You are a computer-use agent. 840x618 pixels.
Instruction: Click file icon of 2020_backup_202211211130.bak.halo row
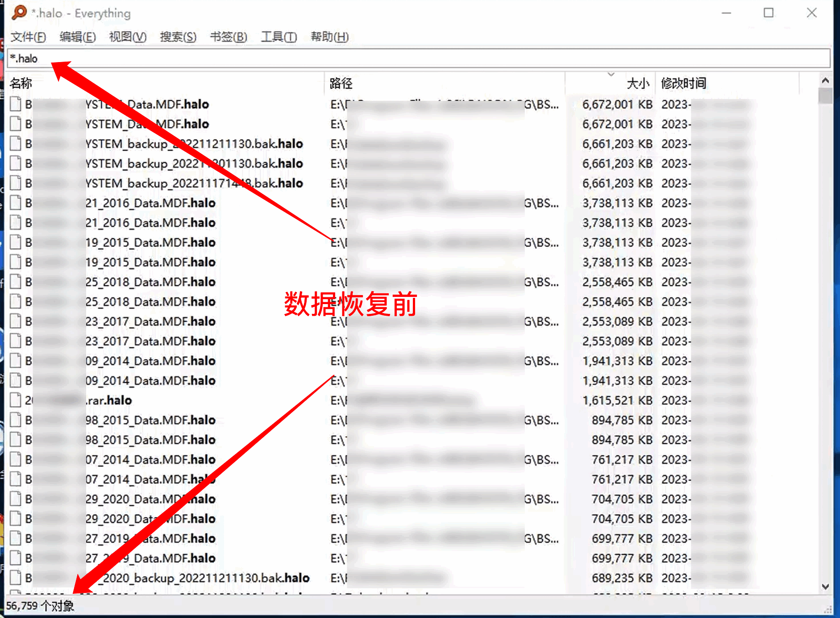(16, 577)
